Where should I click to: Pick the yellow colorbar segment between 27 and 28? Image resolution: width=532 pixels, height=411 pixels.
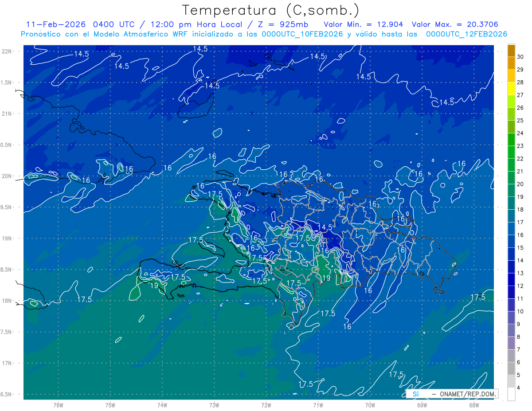511,89
